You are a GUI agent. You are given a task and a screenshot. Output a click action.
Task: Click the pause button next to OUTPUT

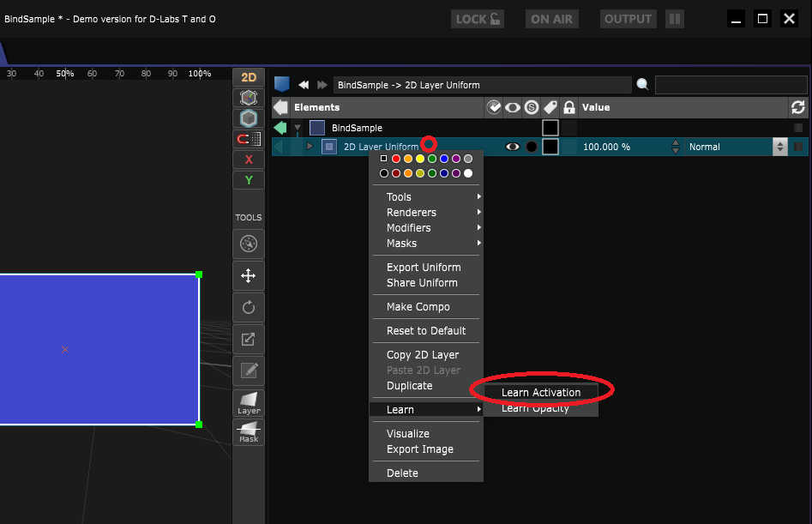tap(674, 19)
